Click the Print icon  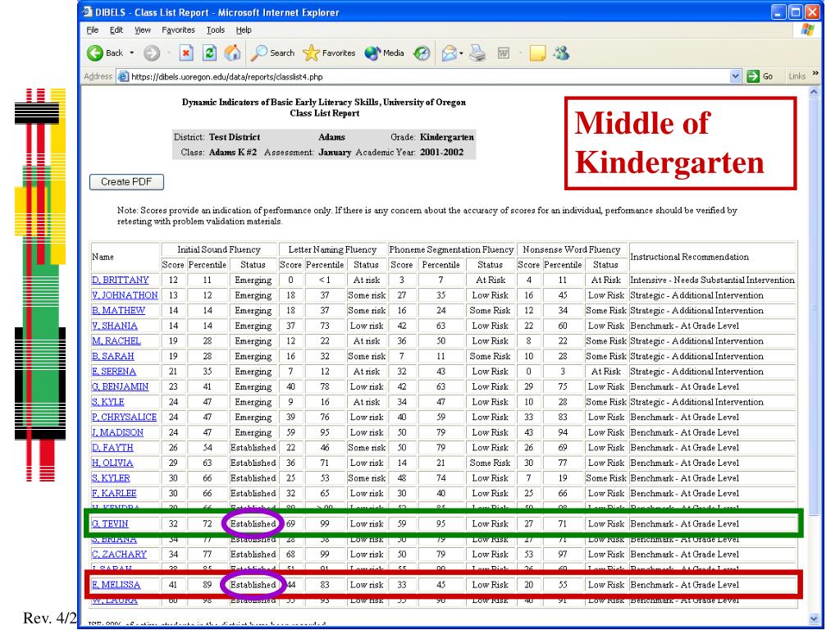click(x=477, y=53)
